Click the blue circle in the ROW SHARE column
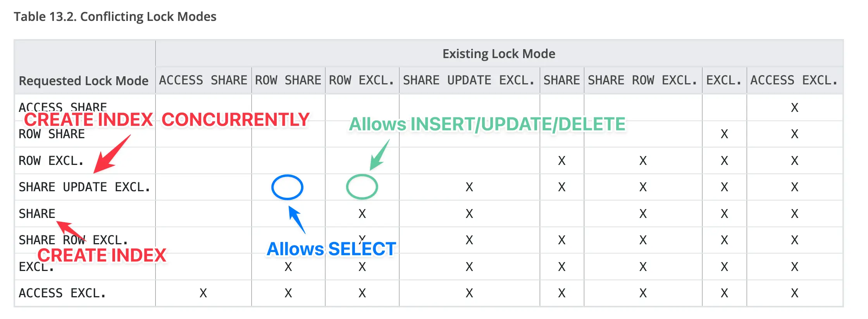The image size is (868, 319). pyautogui.click(x=287, y=187)
